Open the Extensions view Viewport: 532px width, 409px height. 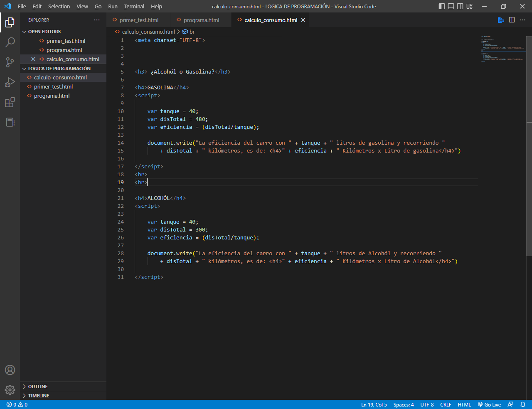click(10, 102)
